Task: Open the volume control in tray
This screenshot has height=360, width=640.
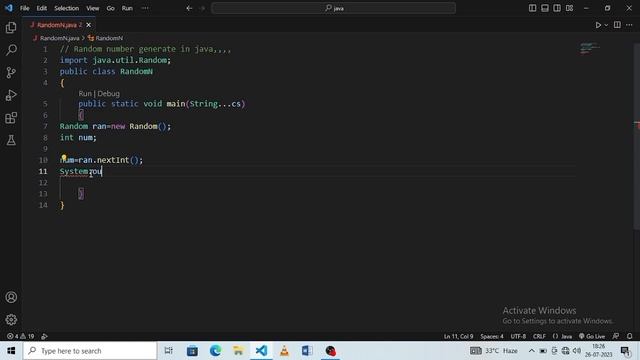Action: [577, 351]
